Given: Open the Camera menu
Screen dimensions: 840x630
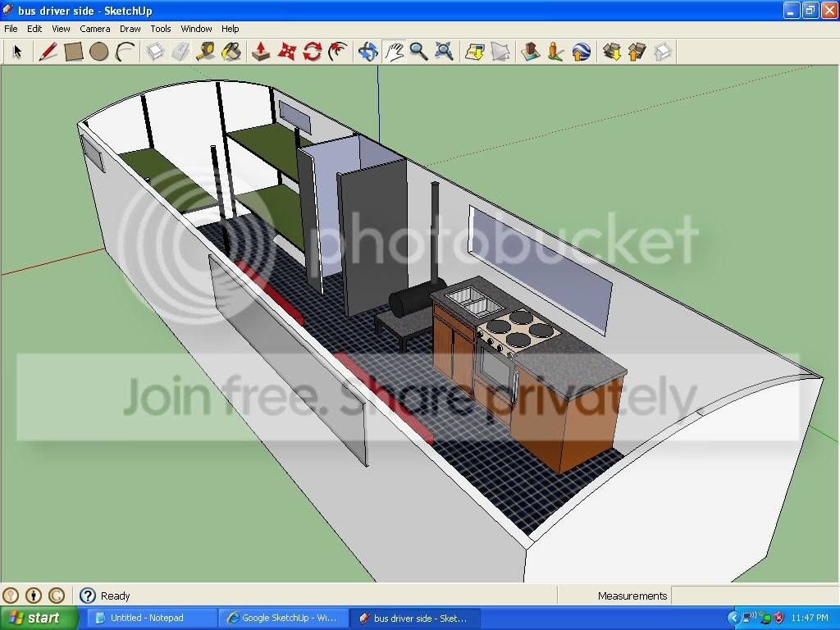Looking at the screenshot, I should tap(95, 29).
